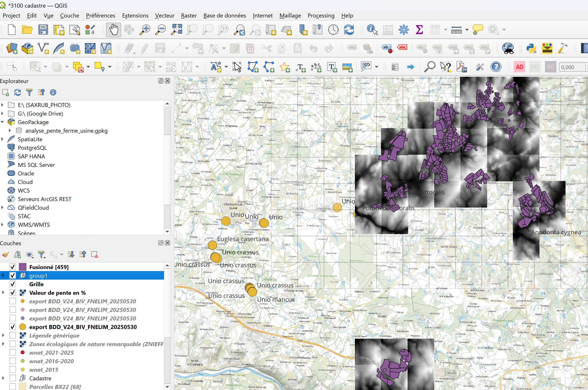Select the Oracle browser entry

26,173
